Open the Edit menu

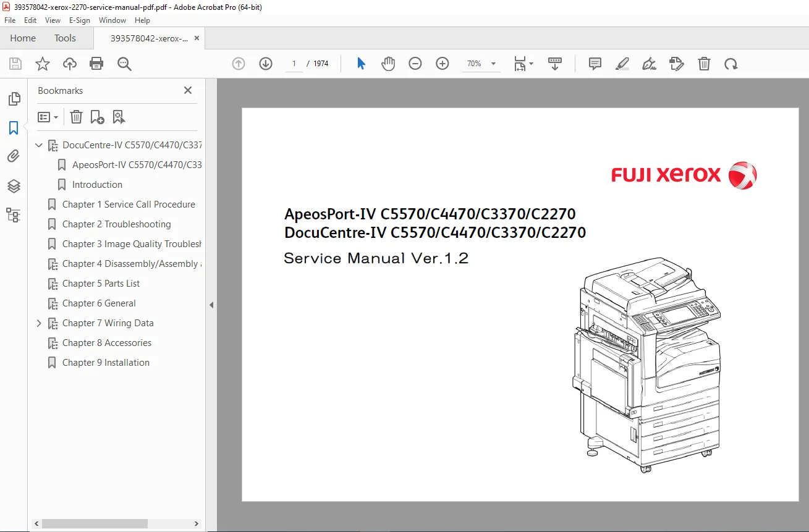30,20
